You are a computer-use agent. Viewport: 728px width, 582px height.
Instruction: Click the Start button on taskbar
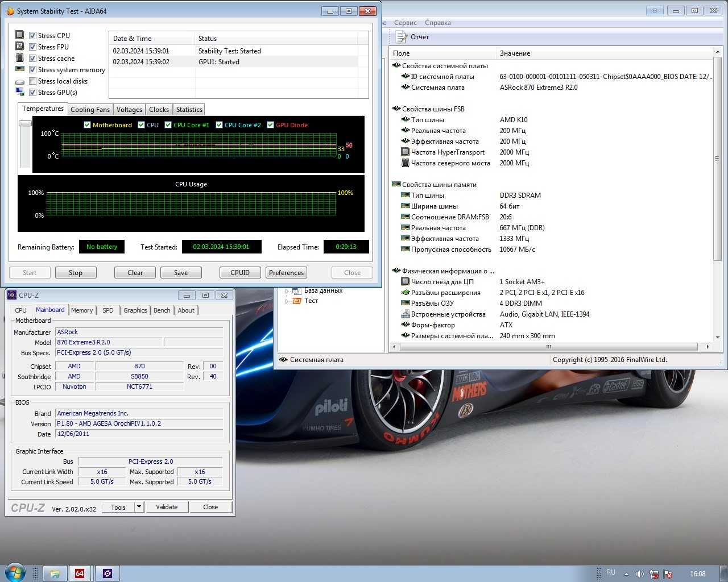(x=15, y=573)
